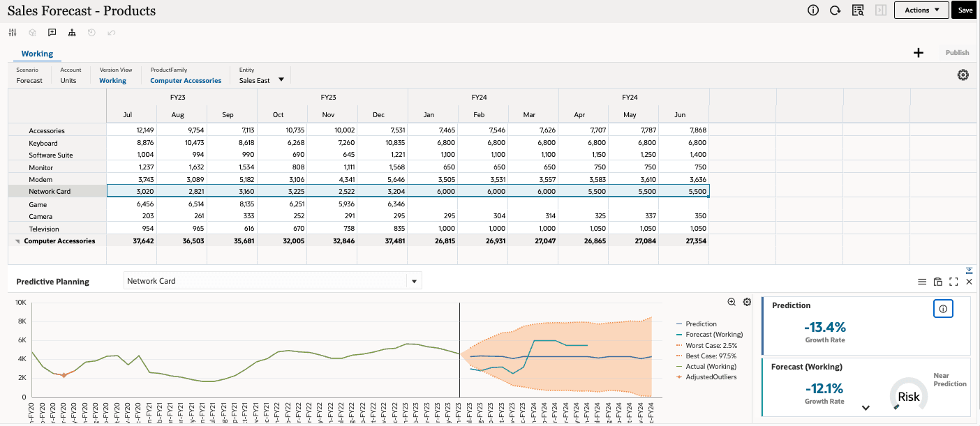
Task: Open the Actions menu
Action: click(921, 10)
